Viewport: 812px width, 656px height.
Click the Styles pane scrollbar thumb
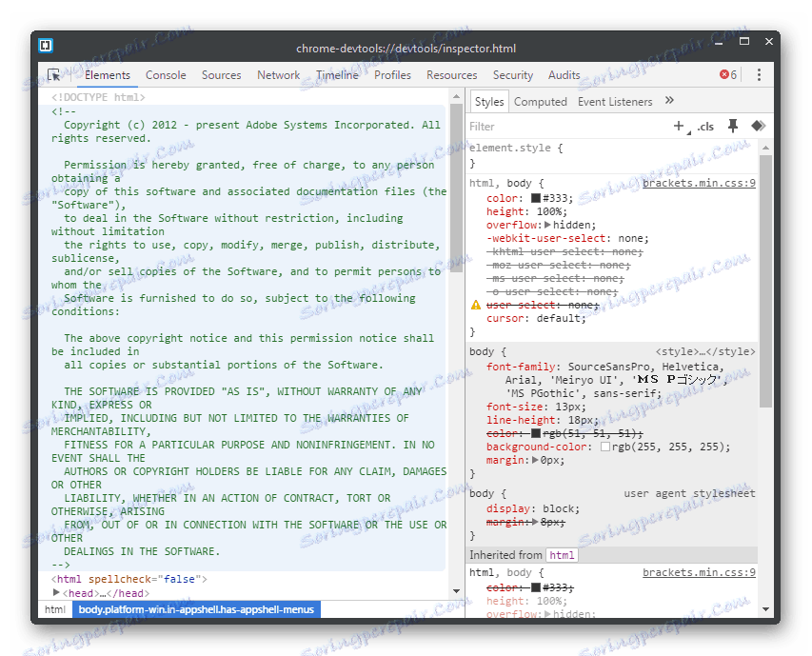[765, 281]
